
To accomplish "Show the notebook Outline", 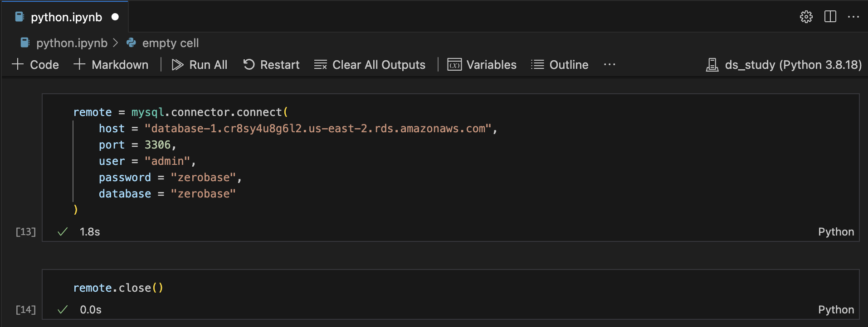I will coord(560,65).
